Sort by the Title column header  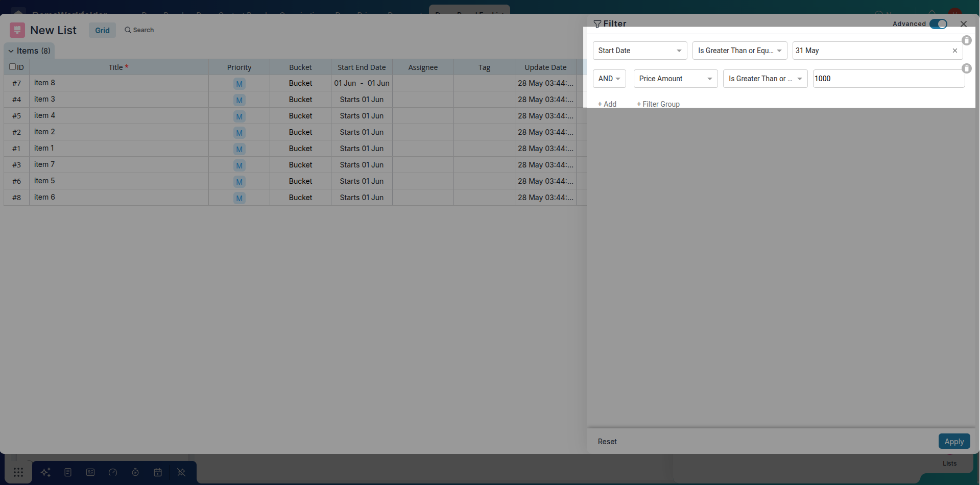(x=118, y=67)
